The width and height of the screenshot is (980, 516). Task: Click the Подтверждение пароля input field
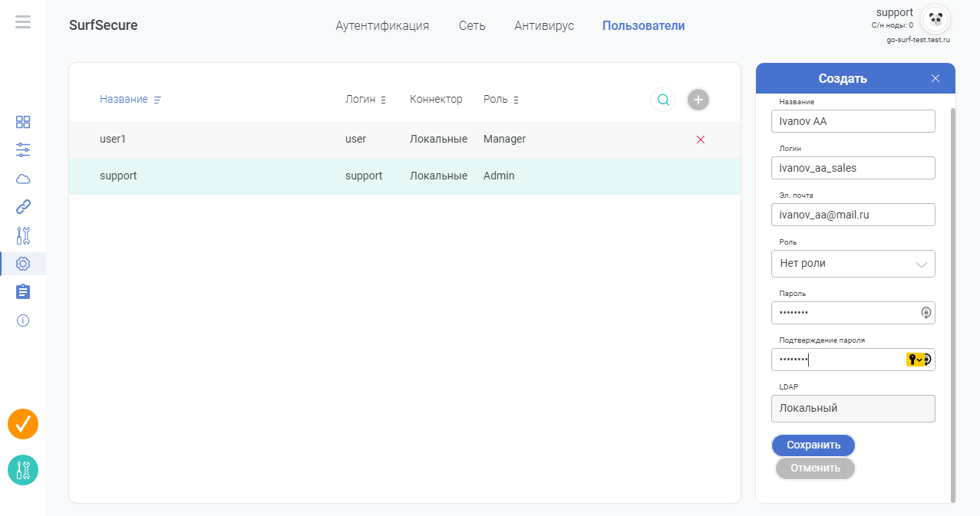click(853, 360)
